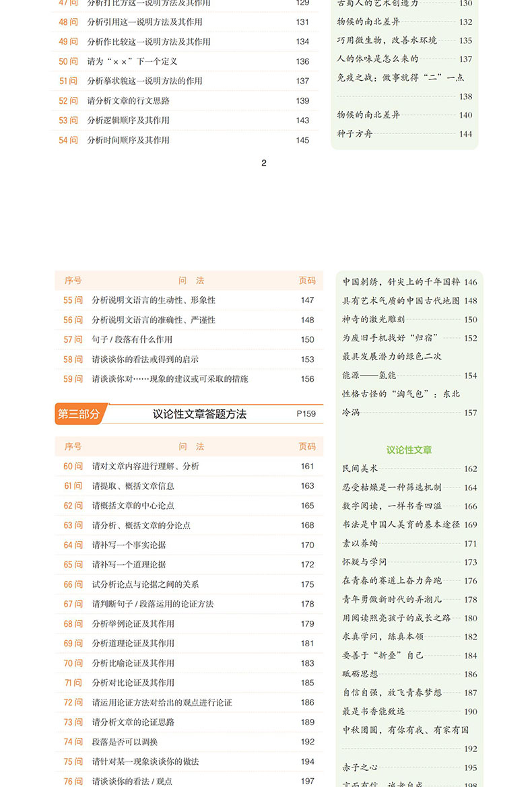This screenshot has width=532, height=787.
Task: Click the article title "种子方舟"
Action: click(354, 133)
